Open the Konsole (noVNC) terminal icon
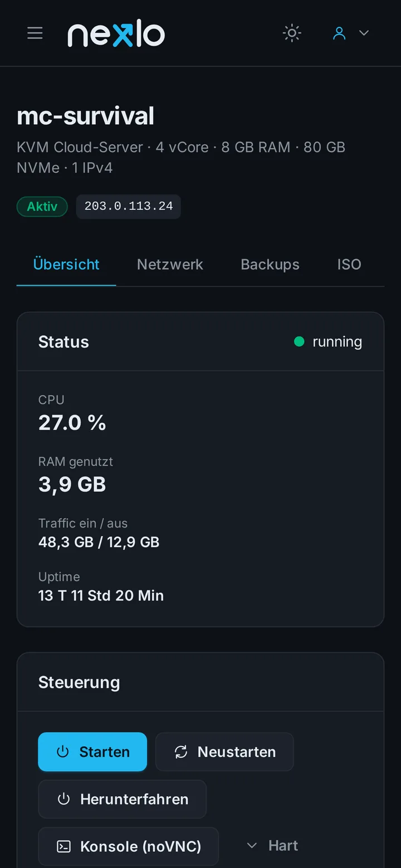 [x=64, y=846]
